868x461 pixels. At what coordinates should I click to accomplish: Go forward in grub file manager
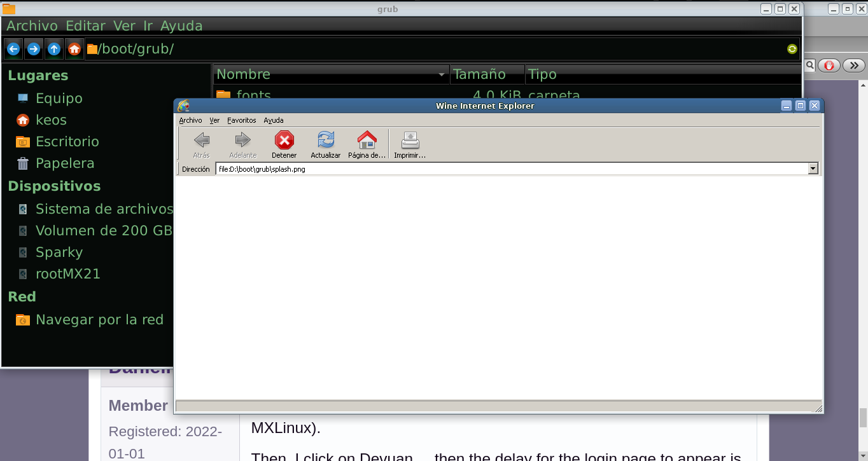click(34, 49)
